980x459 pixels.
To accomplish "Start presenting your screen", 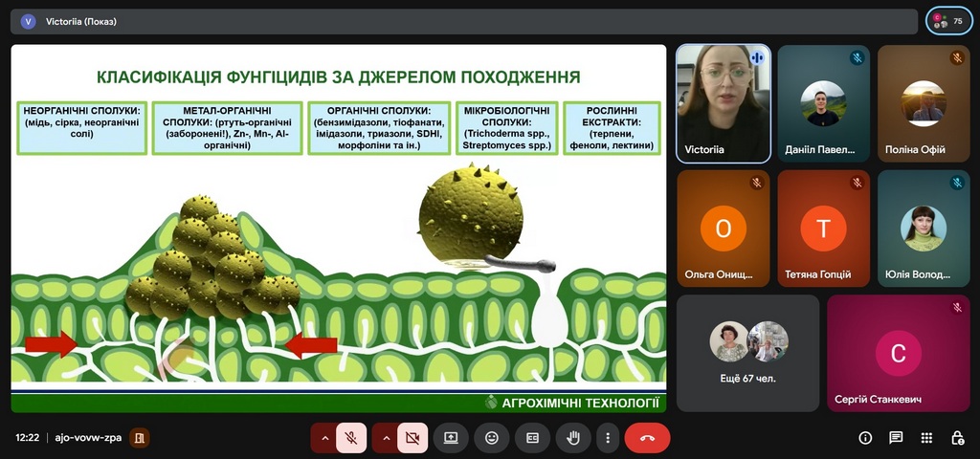I will pyautogui.click(x=451, y=438).
